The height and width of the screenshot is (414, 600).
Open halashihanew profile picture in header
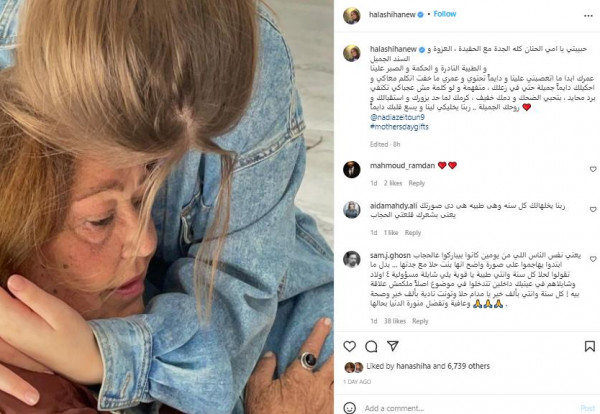pos(351,16)
